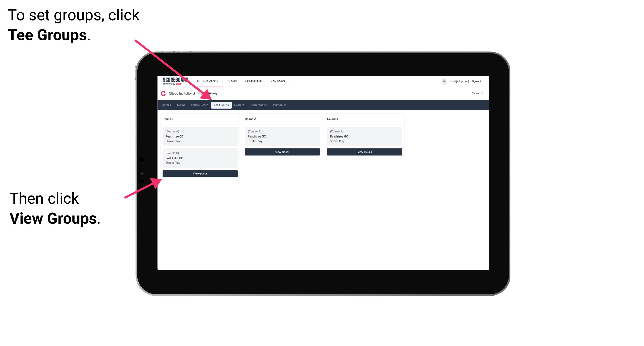Click the Committee navigation item
Image resolution: width=644 pixels, height=346 pixels.
point(254,81)
